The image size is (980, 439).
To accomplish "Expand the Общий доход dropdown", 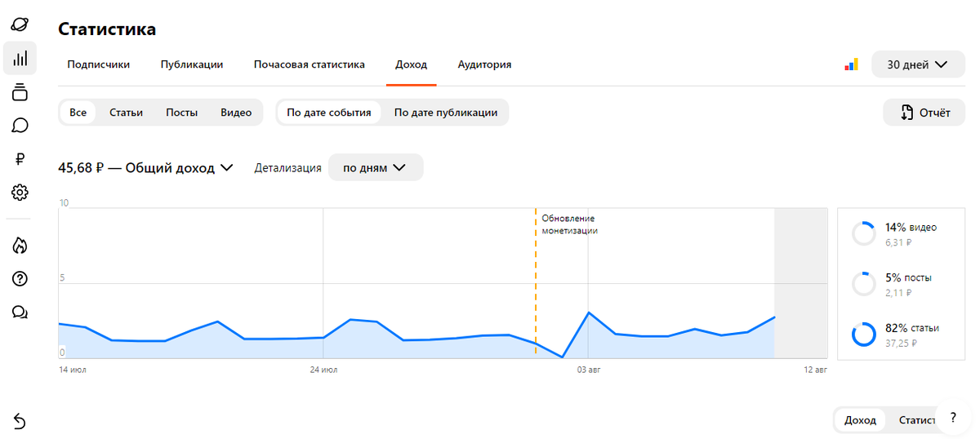I will click(145, 167).
